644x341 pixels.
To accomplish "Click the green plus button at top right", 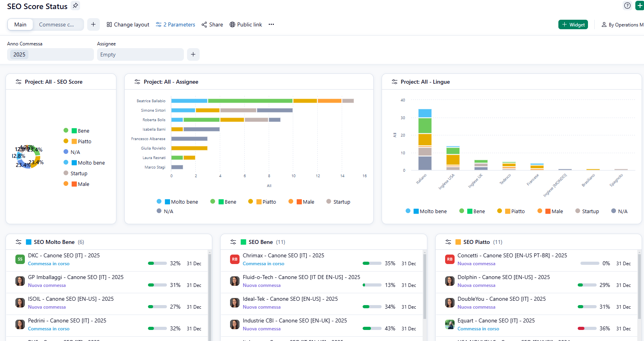I will coord(640,6).
